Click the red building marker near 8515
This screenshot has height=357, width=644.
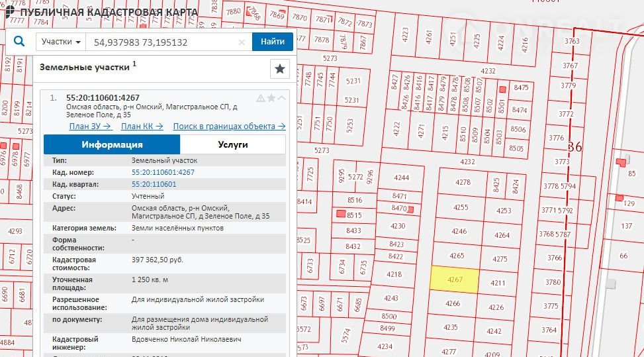(x=342, y=214)
